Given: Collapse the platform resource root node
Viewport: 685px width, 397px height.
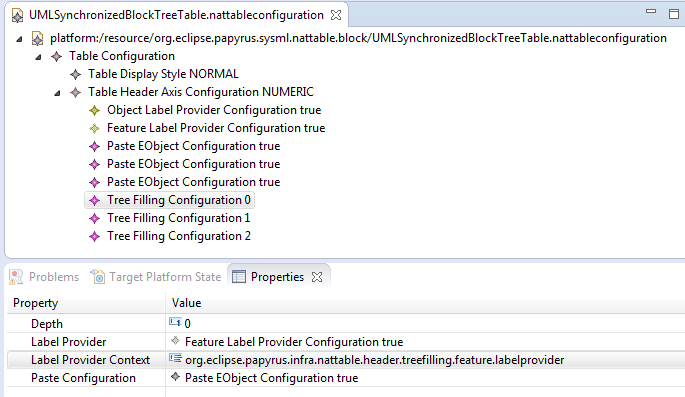Looking at the screenshot, I should tap(19, 39).
